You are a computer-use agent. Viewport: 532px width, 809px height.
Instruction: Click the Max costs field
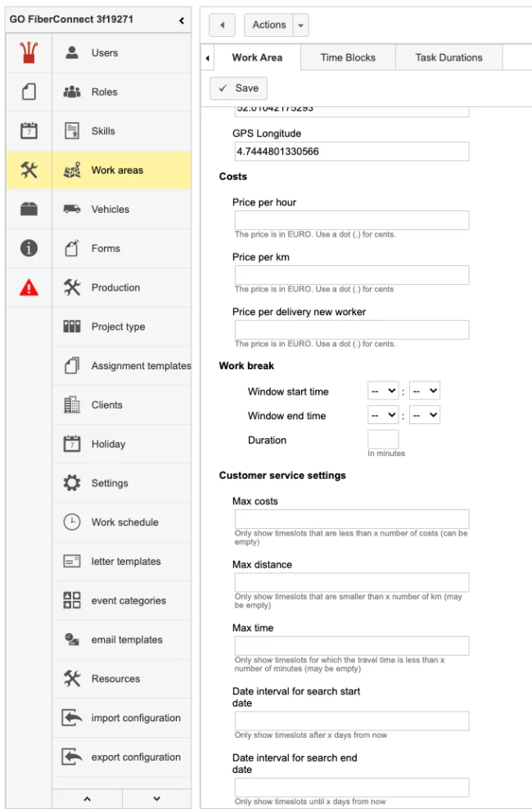click(x=352, y=519)
